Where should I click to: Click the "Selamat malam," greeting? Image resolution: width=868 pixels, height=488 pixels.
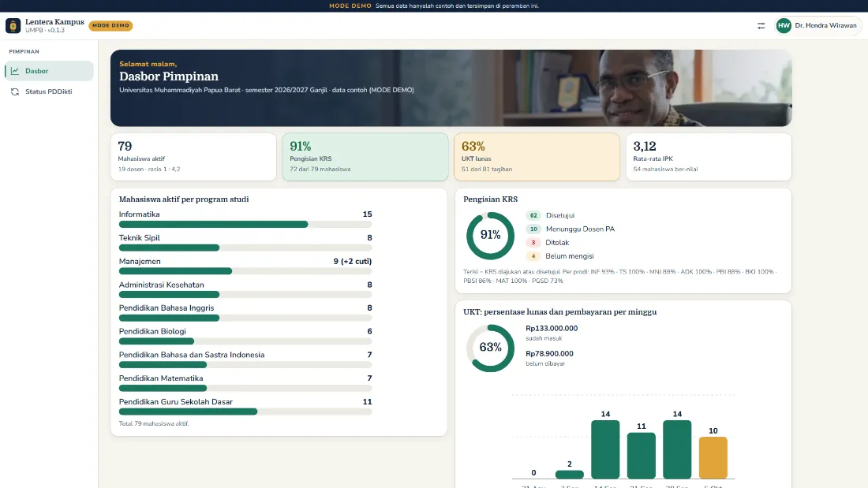(148, 64)
